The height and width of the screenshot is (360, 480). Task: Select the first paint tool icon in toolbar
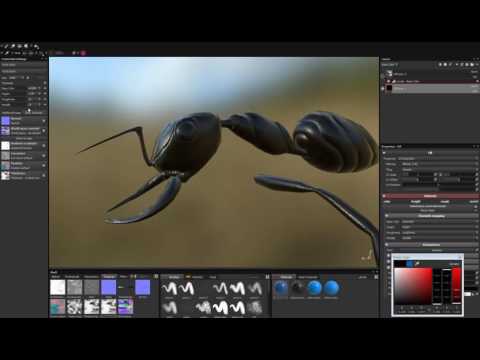coord(6,46)
